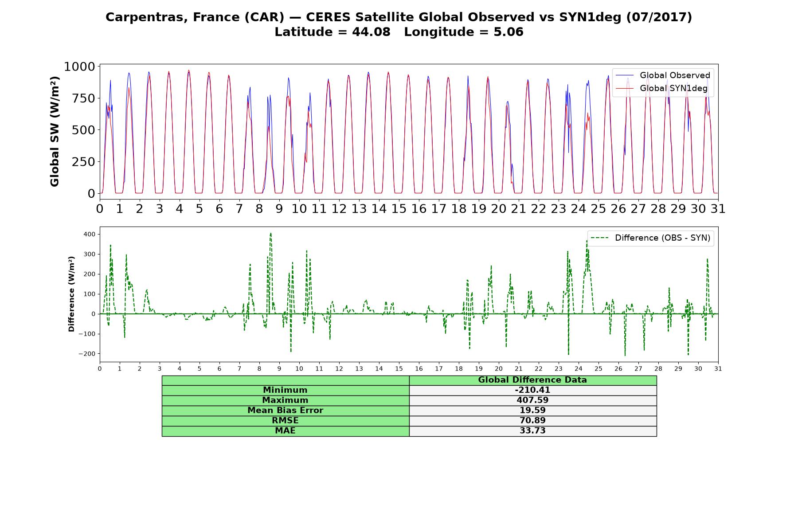Click the Minimum value -210.41 cell
This screenshot has width=798, height=532.
(533, 390)
